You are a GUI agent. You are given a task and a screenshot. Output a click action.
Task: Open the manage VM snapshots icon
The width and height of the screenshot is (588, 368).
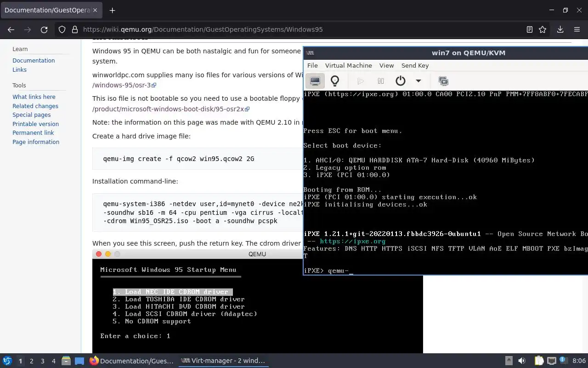[443, 81]
